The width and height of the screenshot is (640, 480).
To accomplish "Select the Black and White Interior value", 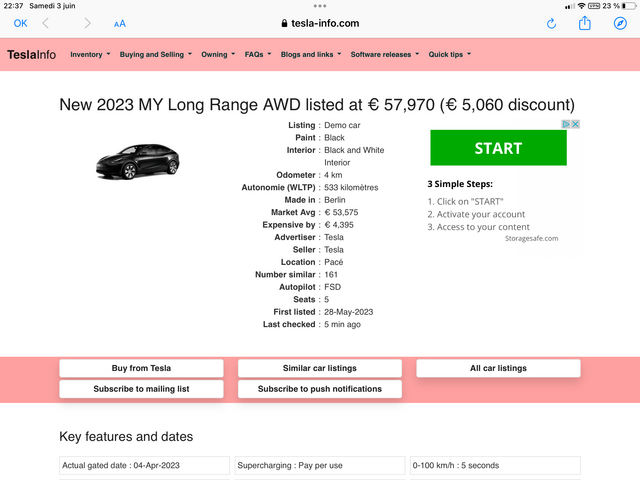I will pyautogui.click(x=354, y=156).
